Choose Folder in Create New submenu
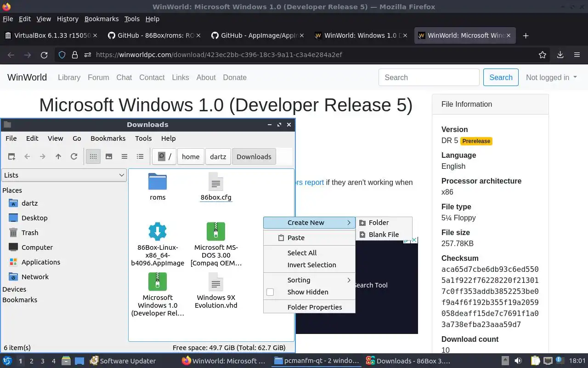This screenshot has height=368, width=588. click(384, 222)
